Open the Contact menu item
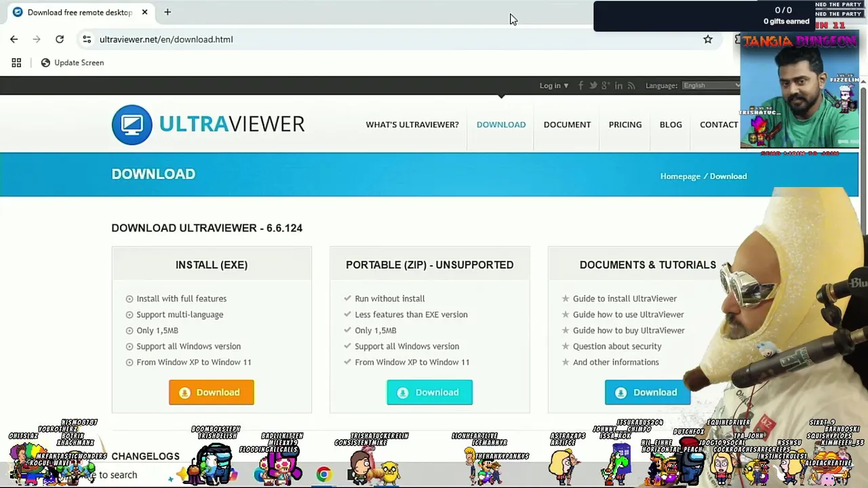 [x=719, y=125]
